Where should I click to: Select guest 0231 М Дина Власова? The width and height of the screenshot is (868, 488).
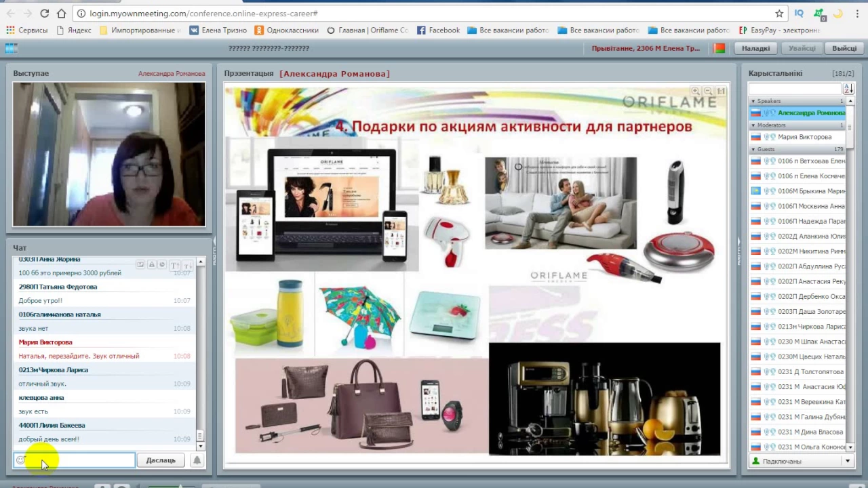pos(797,432)
